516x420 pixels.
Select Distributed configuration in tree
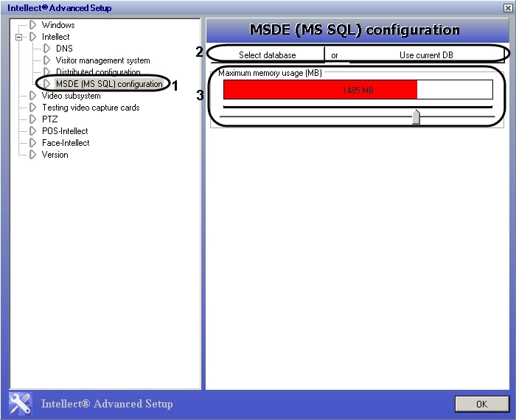(98, 71)
